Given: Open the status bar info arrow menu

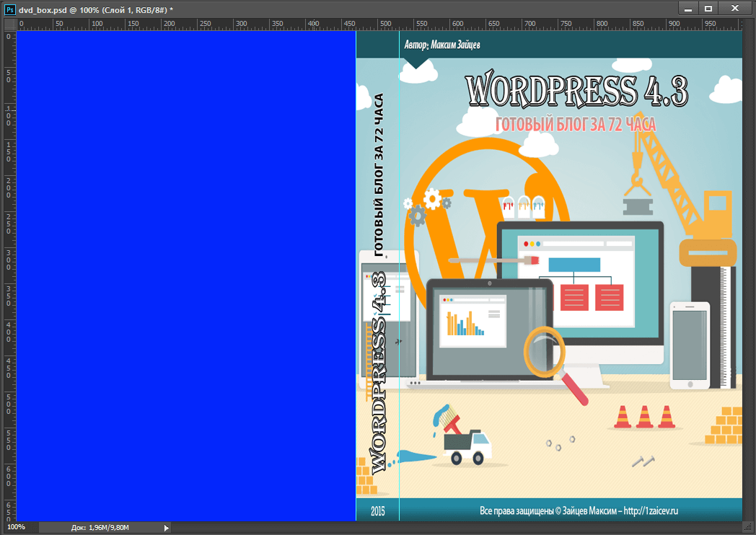Looking at the screenshot, I should point(167,528).
